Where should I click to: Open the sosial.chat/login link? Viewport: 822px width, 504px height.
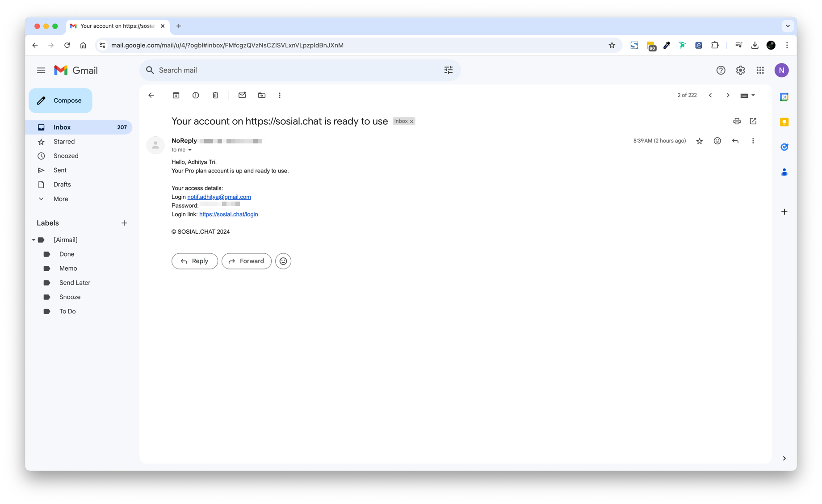point(228,214)
